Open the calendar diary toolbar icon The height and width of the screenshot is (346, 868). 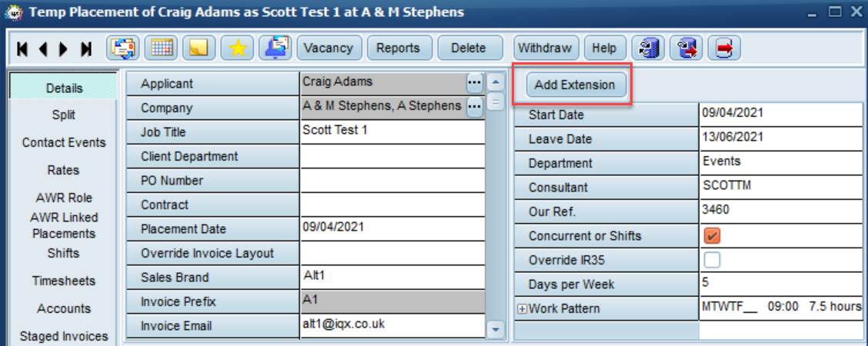tap(161, 48)
